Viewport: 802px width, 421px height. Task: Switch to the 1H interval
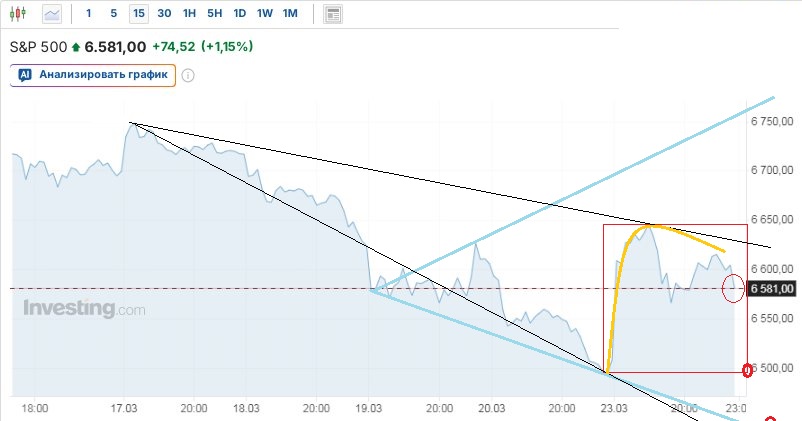(x=189, y=14)
